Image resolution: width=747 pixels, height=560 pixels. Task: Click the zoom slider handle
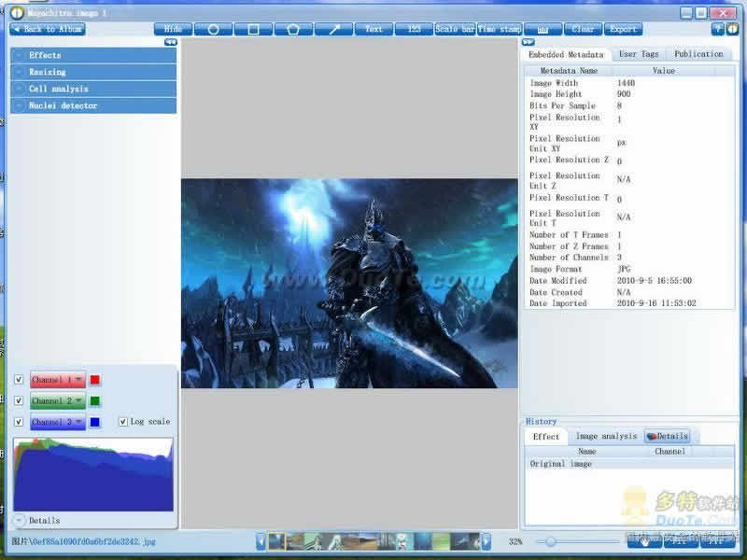click(550, 541)
